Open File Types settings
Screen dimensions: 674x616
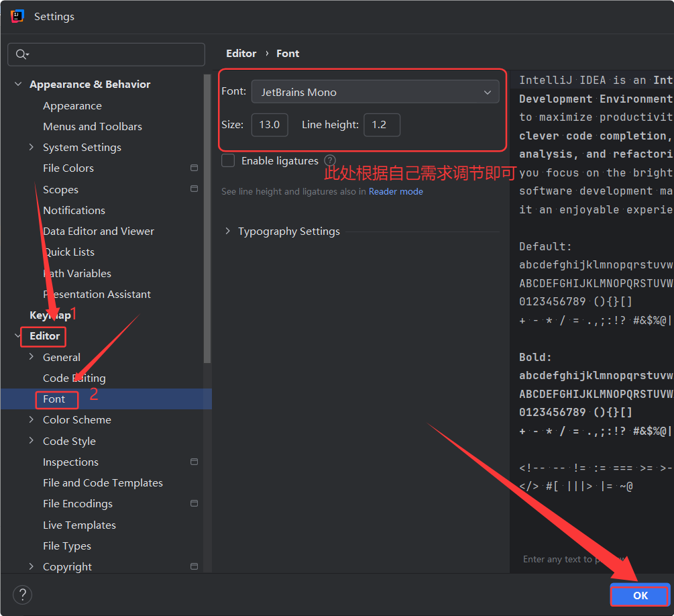(x=67, y=546)
